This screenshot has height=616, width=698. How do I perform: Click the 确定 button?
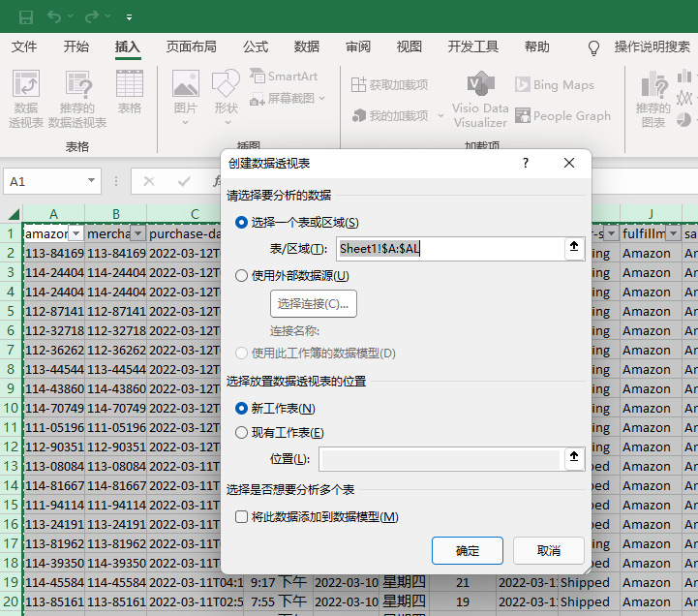[468, 550]
